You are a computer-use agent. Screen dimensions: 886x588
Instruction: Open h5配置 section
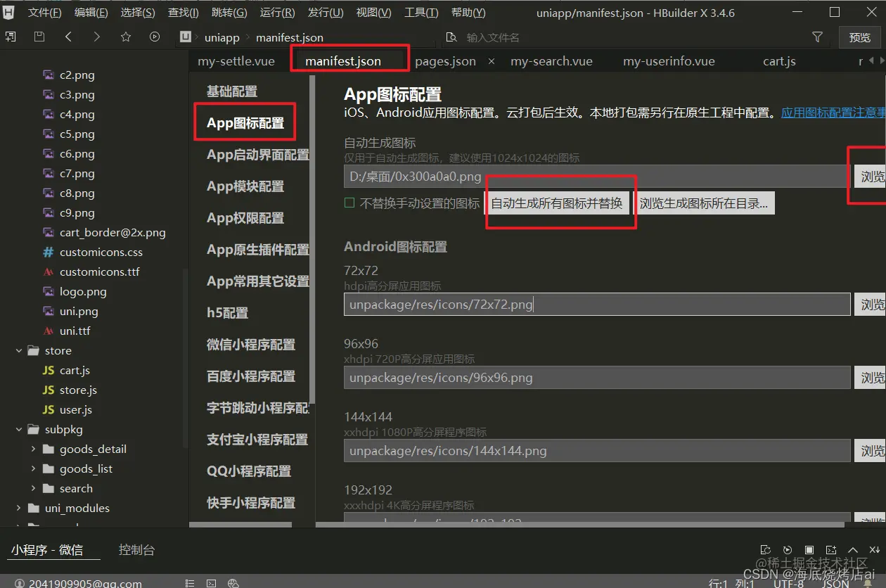click(x=227, y=313)
